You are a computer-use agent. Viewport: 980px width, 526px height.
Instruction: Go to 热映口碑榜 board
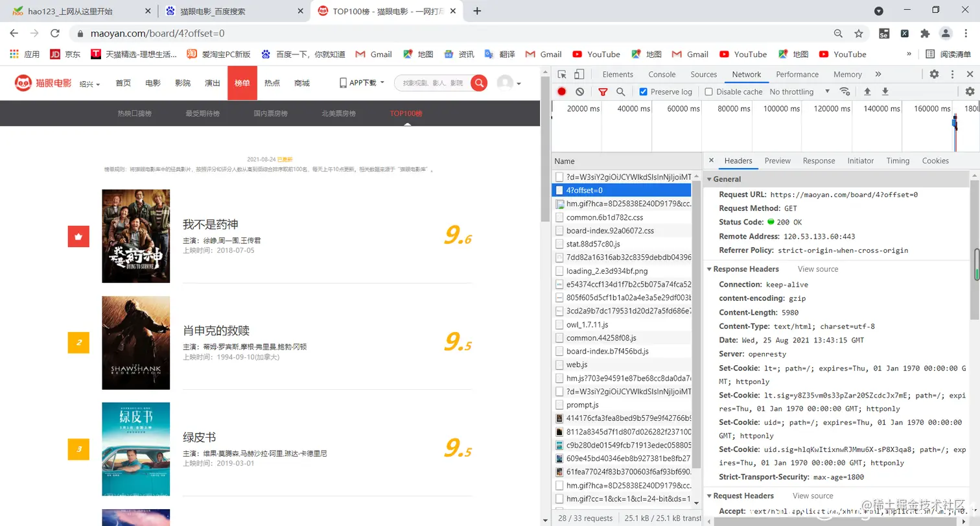pyautogui.click(x=134, y=114)
